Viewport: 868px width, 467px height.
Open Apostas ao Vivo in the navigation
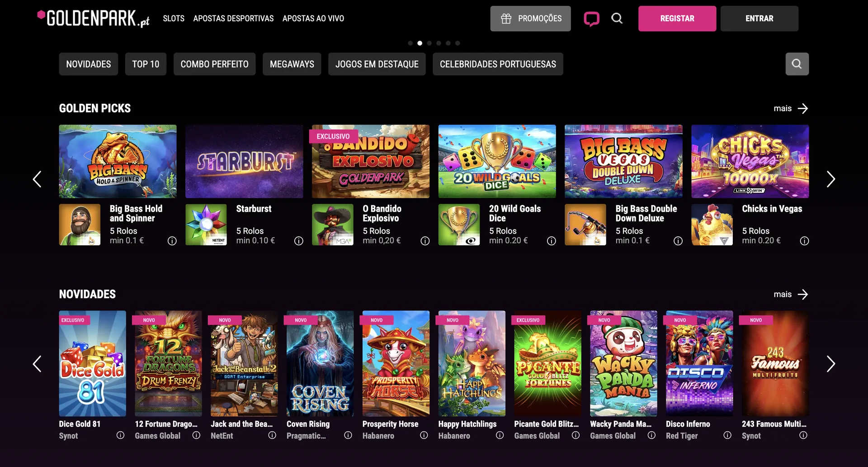click(x=313, y=19)
